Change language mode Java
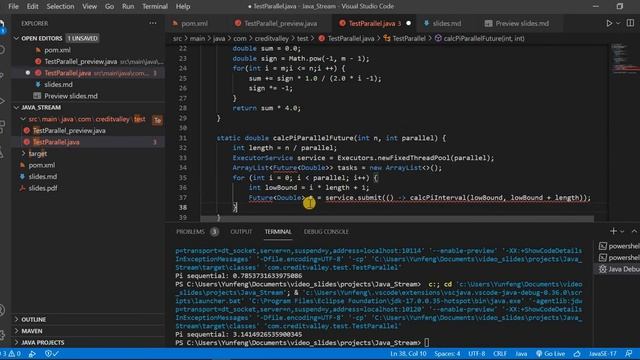The width and height of the screenshot is (640, 360). (521, 354)
